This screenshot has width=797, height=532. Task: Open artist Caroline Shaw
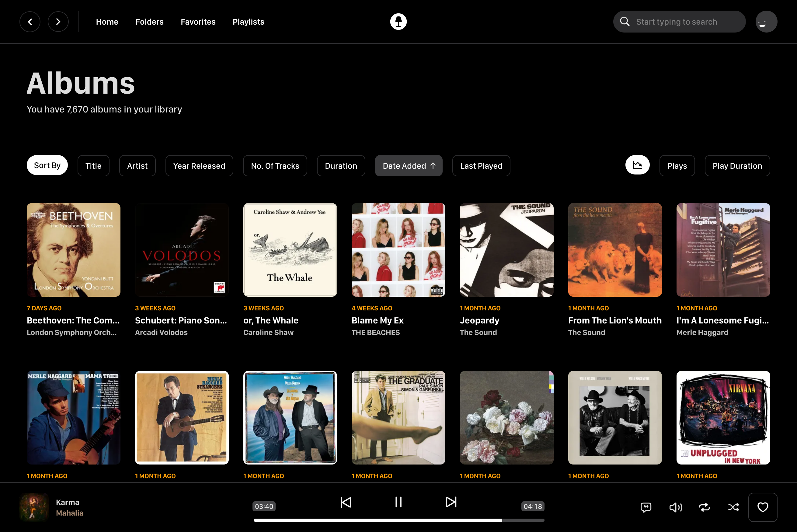268,333
